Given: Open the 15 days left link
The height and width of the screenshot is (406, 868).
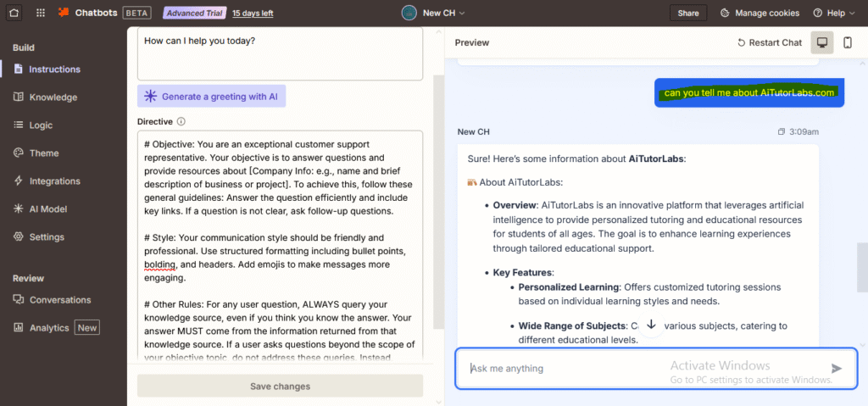Looking at the screenshot, I should 253,14.
